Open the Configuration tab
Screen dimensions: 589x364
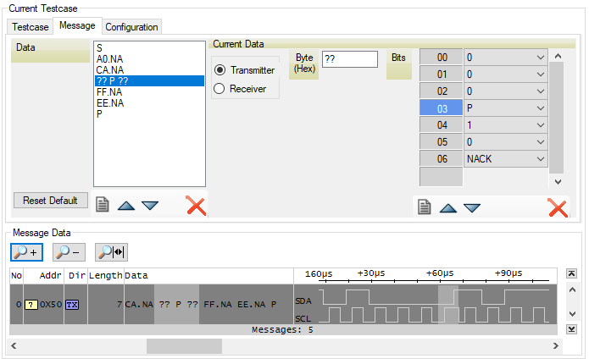point(131,27)
